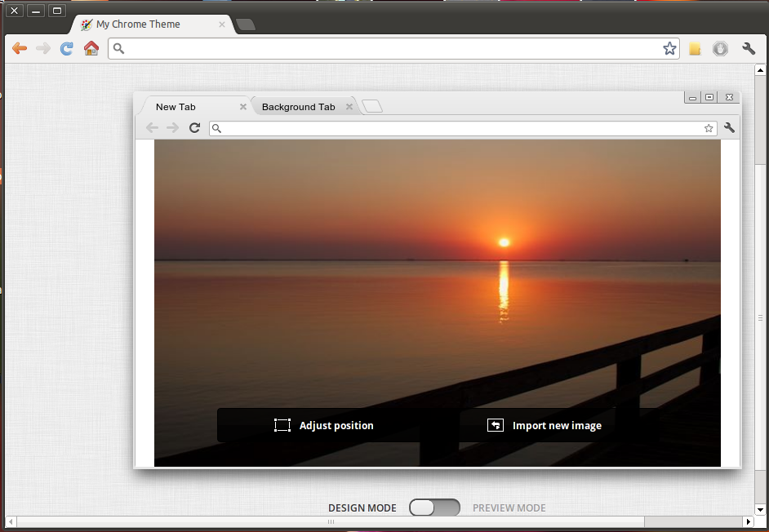Bookmark page with outer address bar star
This screenshot has width=769, height=532.
[669, 48]
